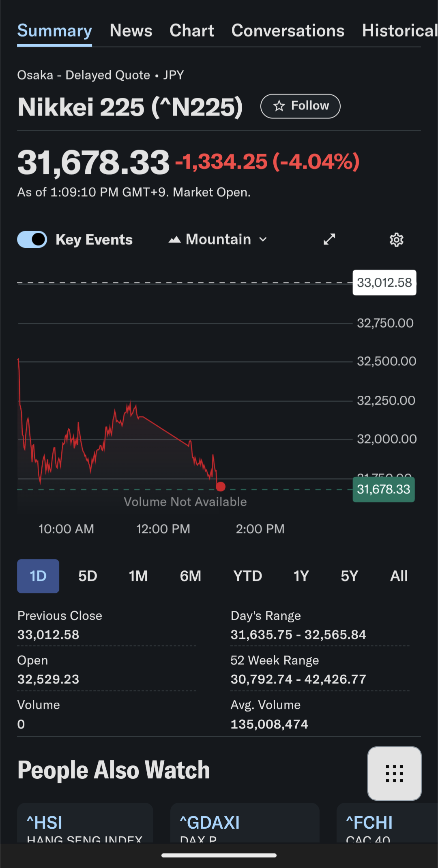Switch chart to 5D range
Screen dimensions: 438x868
(88, 576)
